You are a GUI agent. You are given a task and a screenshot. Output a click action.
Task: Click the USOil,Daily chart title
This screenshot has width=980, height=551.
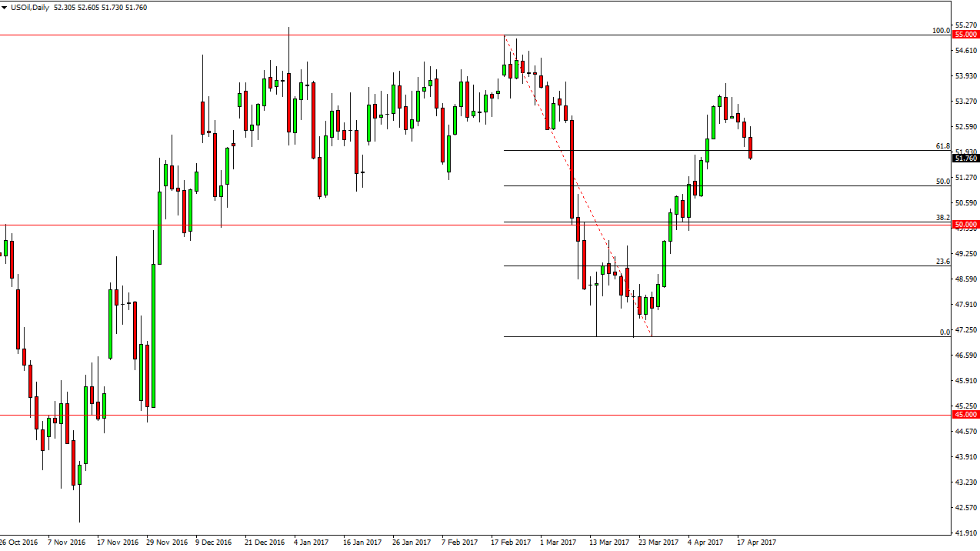[x=28, y=8]
